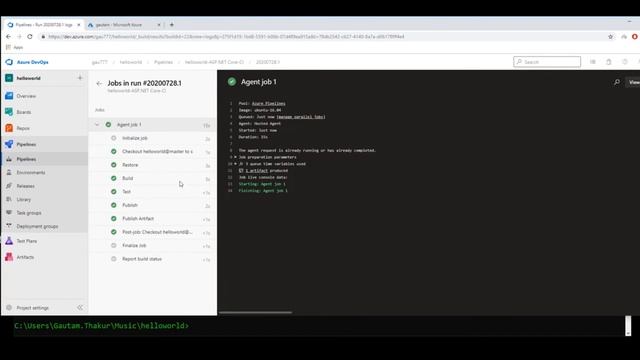Go back with arrow beside Jobs in run
The image size is (640, 360).
pyautogui.click(x=99, y=83)
